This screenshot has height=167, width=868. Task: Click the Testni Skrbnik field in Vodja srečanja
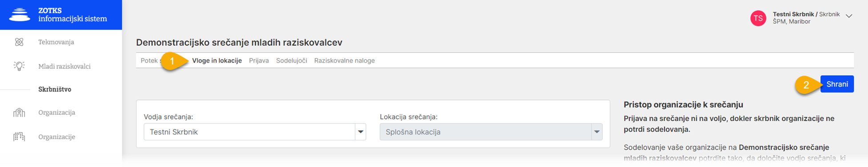[x=249, y=132]
